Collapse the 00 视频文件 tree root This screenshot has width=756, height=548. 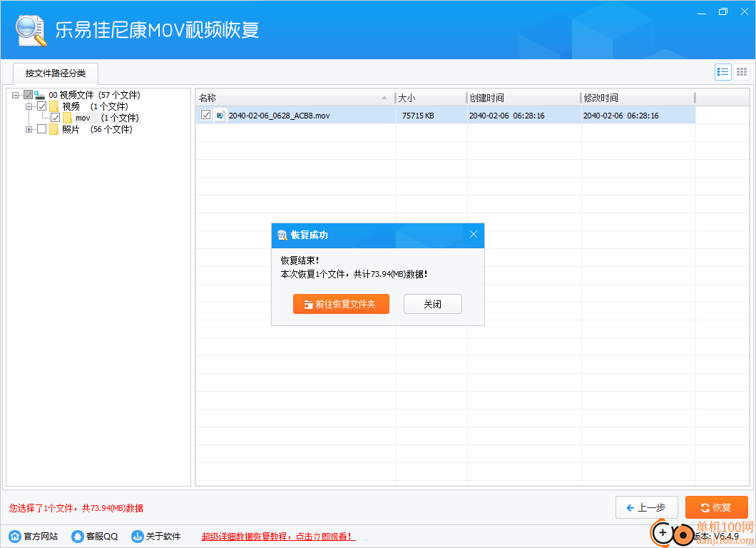[16, 95]
